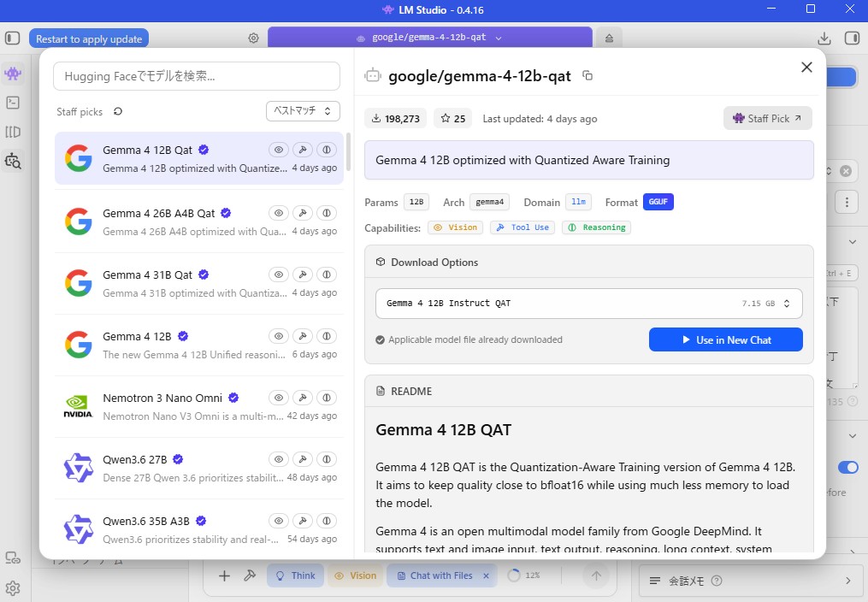Screen dimensions: 868x602
Task: Eject the loaded model
Action: (x=609, y=38)
